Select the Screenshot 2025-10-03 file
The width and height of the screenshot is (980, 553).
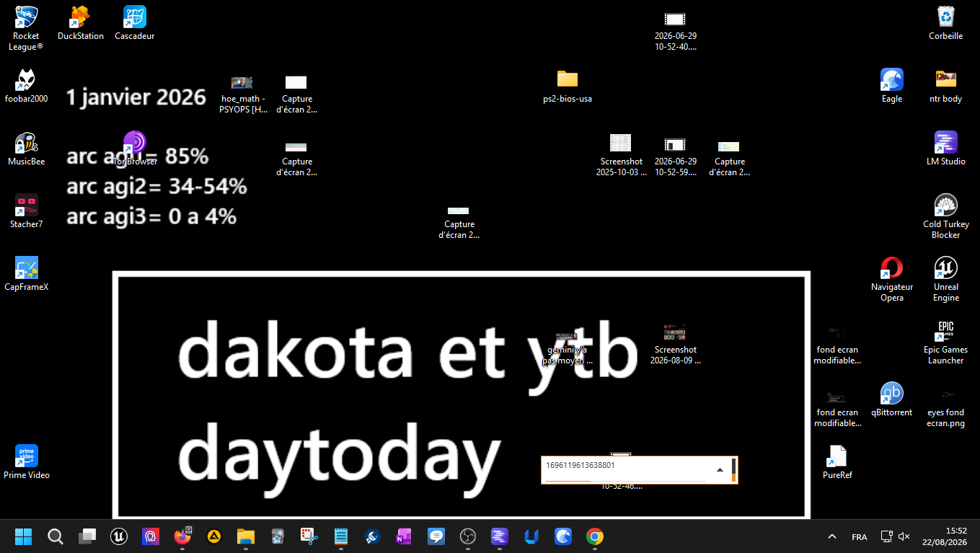(622, 155)
